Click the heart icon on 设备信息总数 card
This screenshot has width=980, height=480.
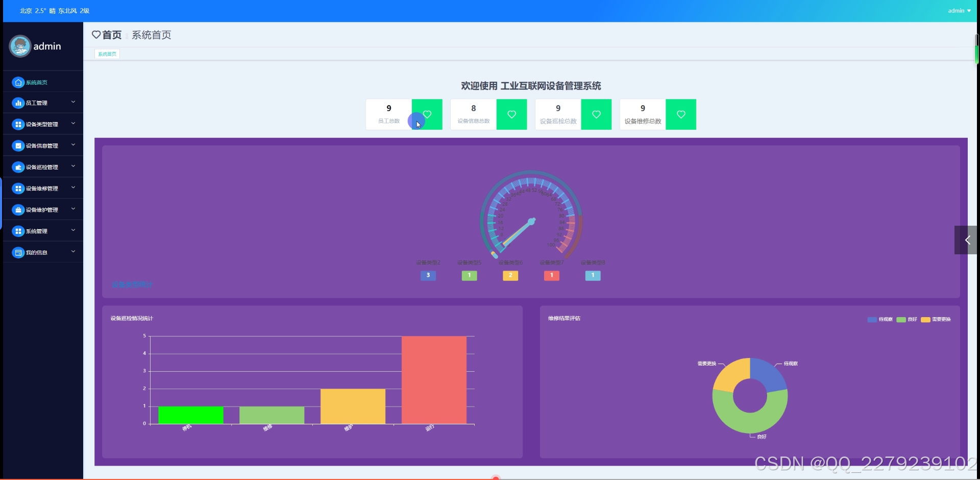point(512,114)
